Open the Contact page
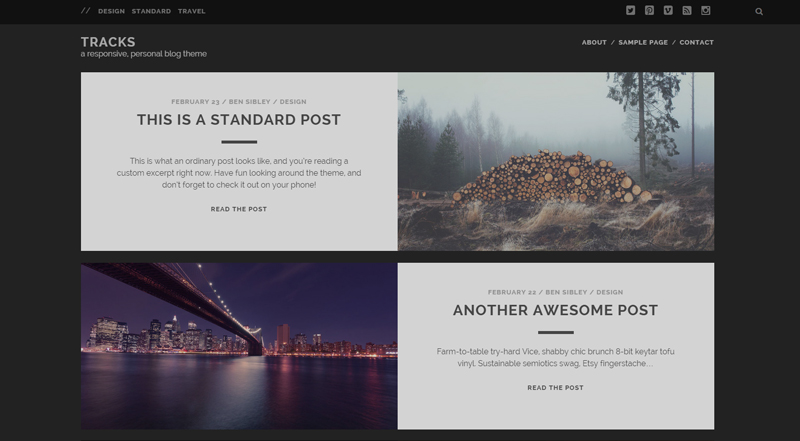800x441 pixels. point(696,43)
